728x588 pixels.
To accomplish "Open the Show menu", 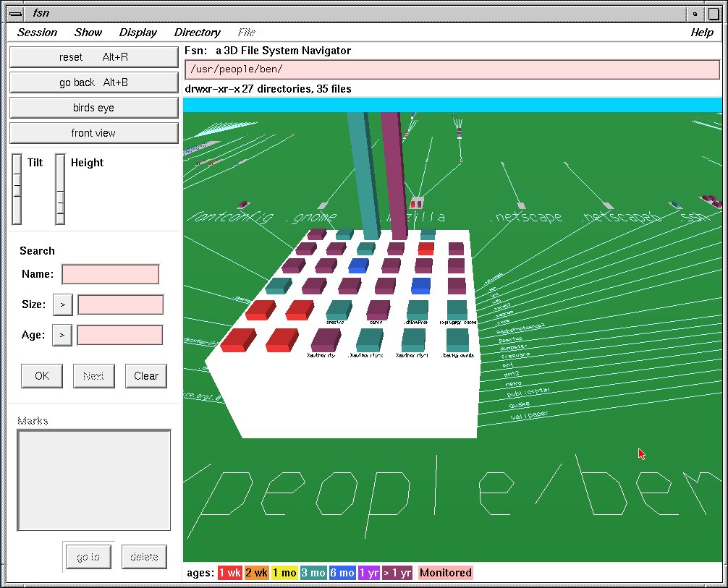I will [x=88, y=33].
